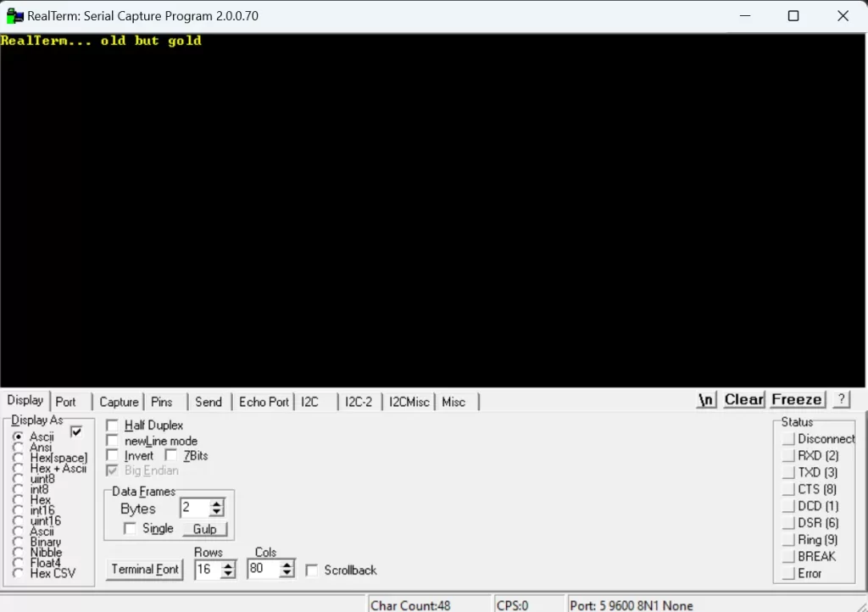Choose the Float4 display option

pyautogui.click(x=19, y=563)
